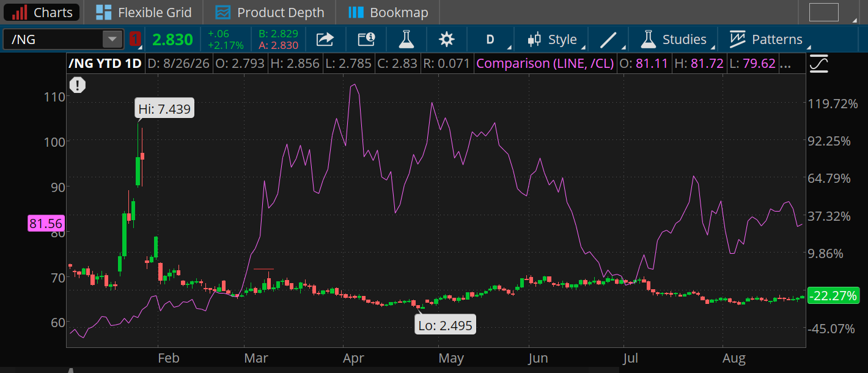Click the Lo: 2.495 price bubble

click(446, 325)
